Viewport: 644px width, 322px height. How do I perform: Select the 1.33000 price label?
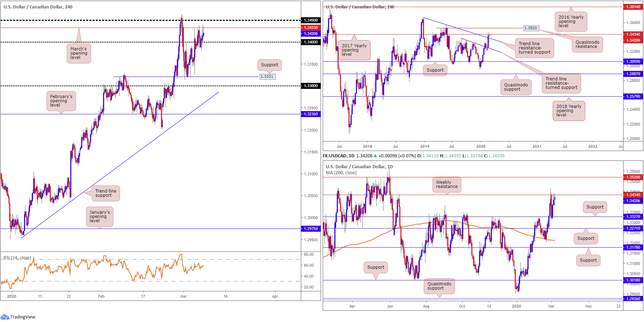point(311,86)
